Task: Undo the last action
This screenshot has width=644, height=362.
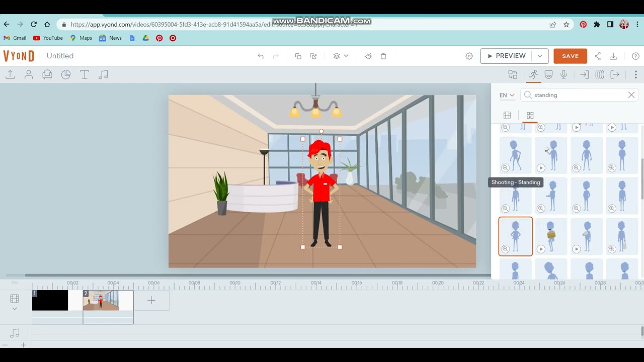Action: point(261,56)
